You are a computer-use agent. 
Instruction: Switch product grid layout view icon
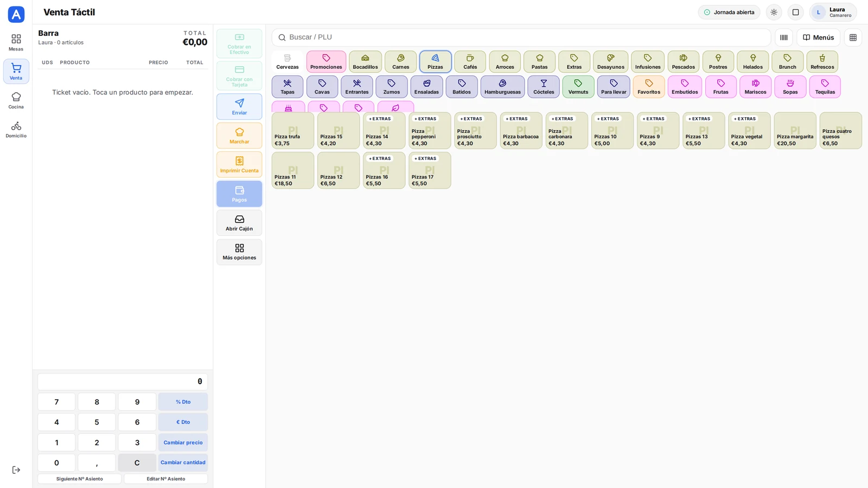tap(853, 37)
